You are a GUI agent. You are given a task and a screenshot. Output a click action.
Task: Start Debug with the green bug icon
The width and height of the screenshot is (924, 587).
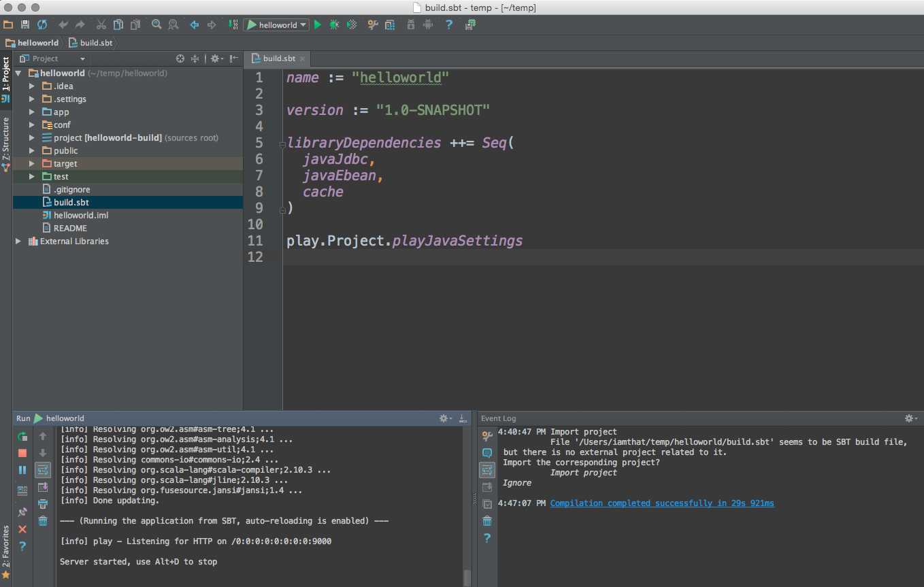334,24
